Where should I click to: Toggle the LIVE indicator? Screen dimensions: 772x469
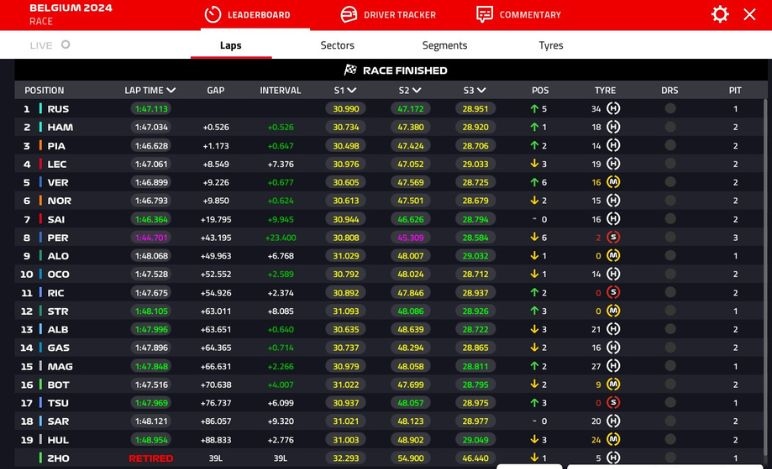coord(65,45)
